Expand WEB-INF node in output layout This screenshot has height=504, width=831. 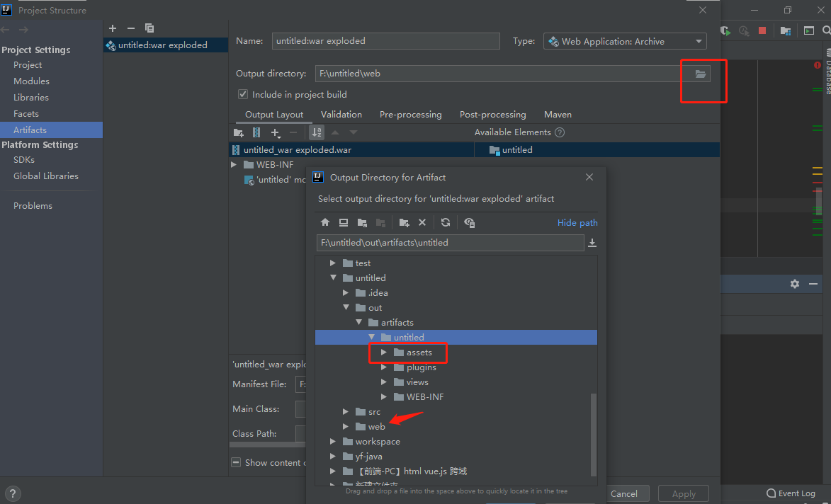pos(234,165)
